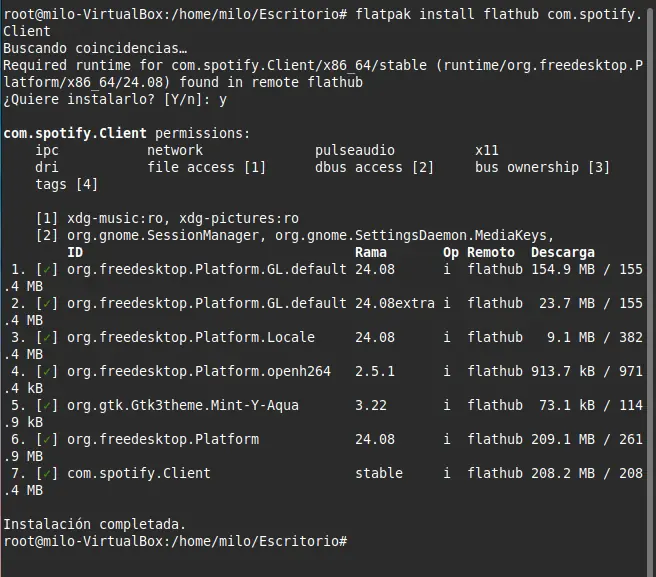
Task: Click the "file access [1]" permission
Action: pyautogui.click(x=207, y=168)
